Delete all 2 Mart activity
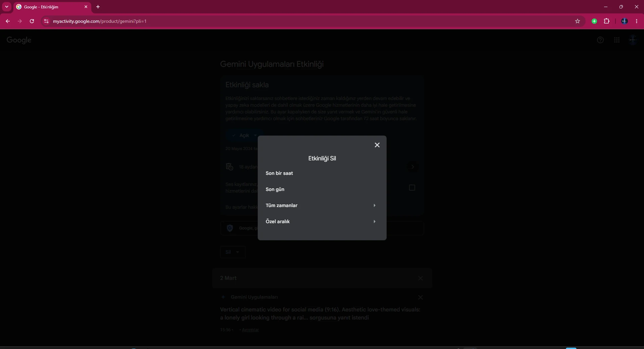This screenshot has height=349, width=644. pos(420,278)
